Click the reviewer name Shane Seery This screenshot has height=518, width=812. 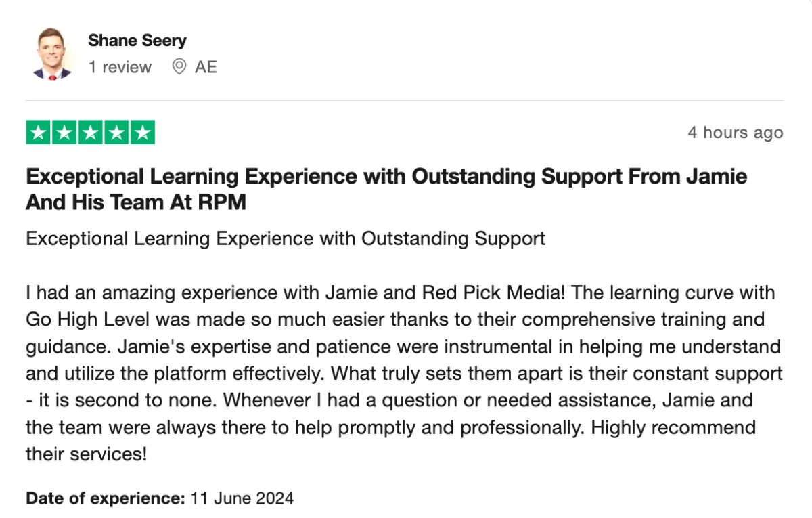137,41
